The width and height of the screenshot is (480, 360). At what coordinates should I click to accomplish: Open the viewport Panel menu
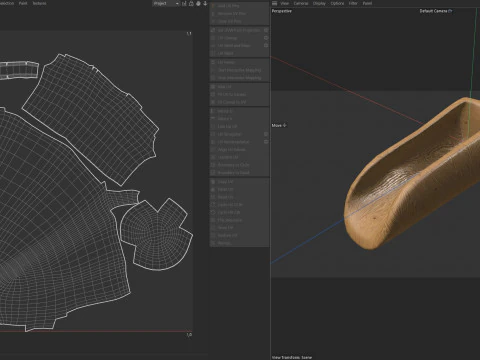[x=367, y=3]
